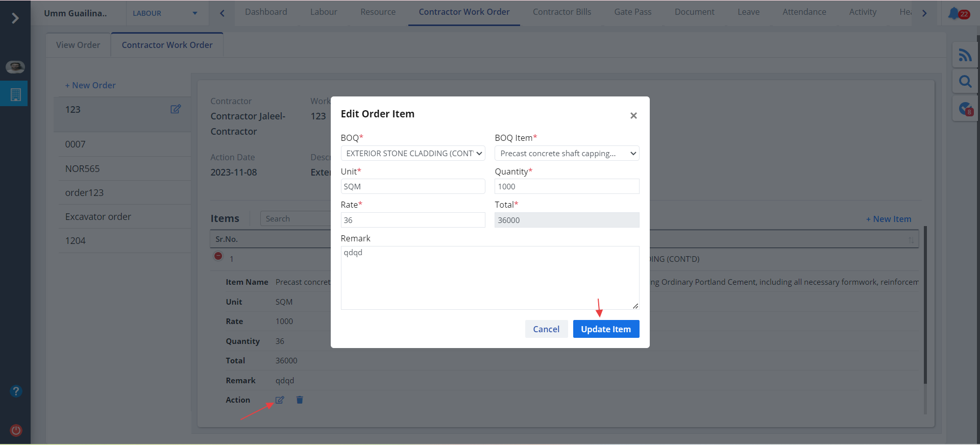The image size is (980, 445).
Task: Open the BOQ dropdown
Action: point(412,154)
